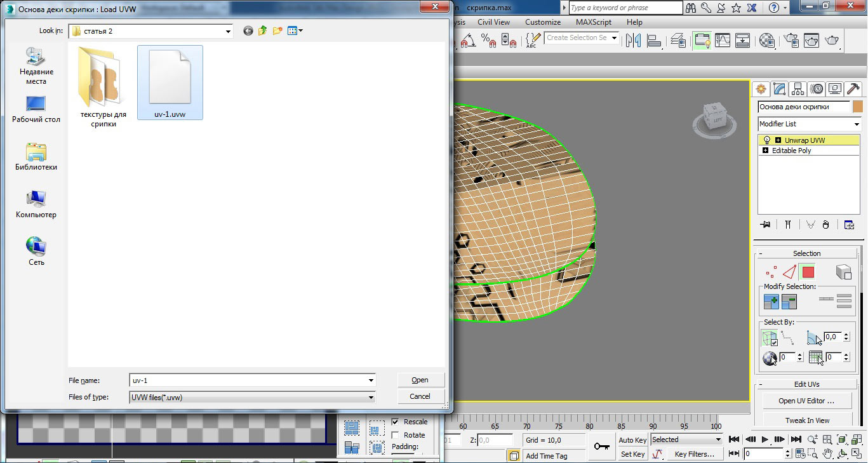Image resolution: width=868 pixels, height=463 pixels.
Task: Click the Up One Level folder icon
Action: [x=263, y=30]
